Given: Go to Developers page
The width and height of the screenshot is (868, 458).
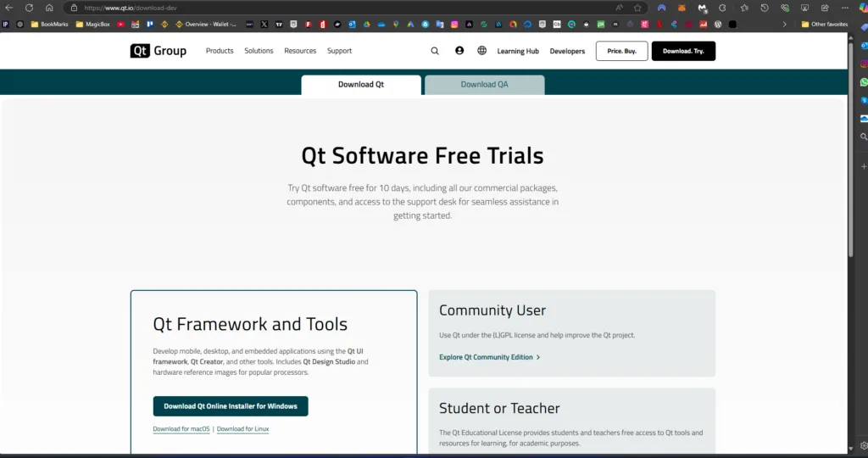Looking at the screenshot, I should 567,51.
